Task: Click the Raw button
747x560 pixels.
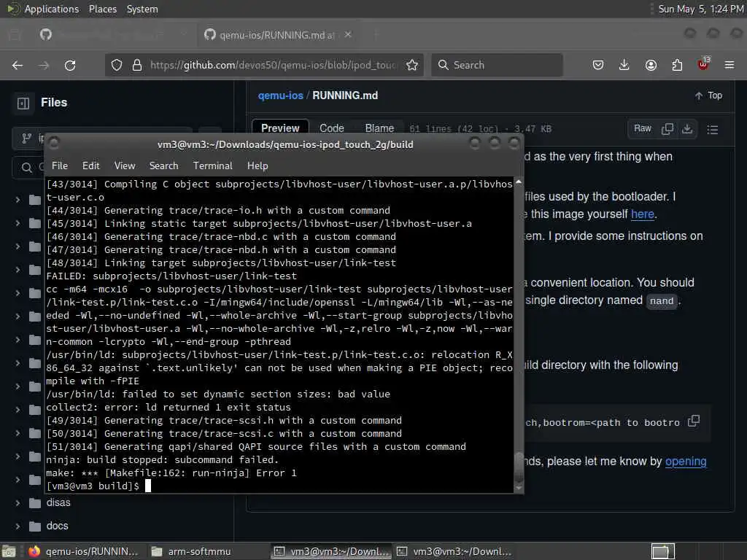Action: (642, 128)
